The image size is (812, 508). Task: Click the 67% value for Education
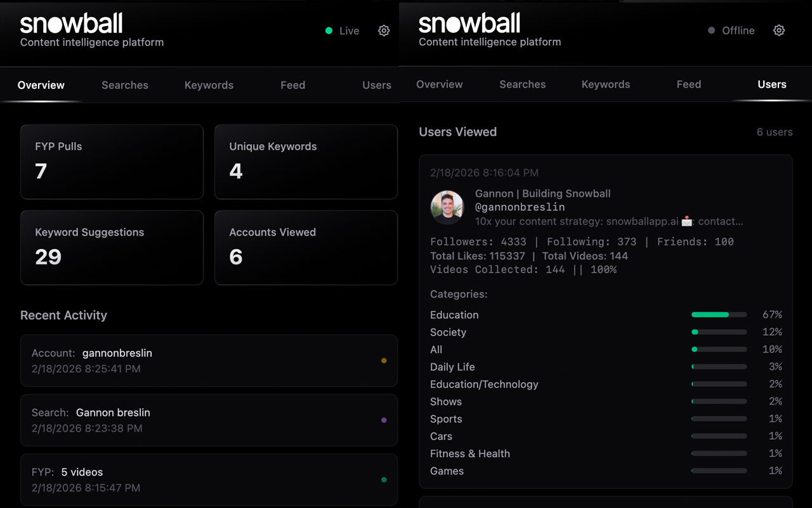click(772, 315)
